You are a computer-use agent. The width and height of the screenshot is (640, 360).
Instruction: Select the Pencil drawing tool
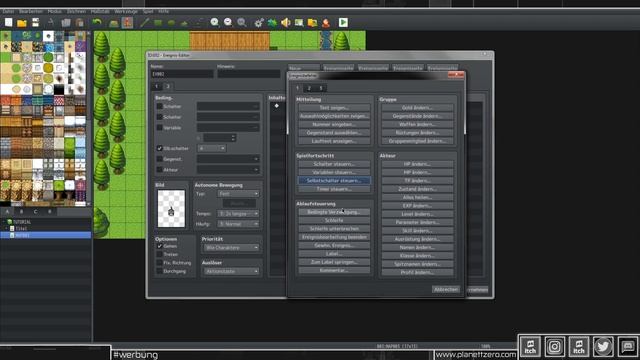[x=144, y=22]
